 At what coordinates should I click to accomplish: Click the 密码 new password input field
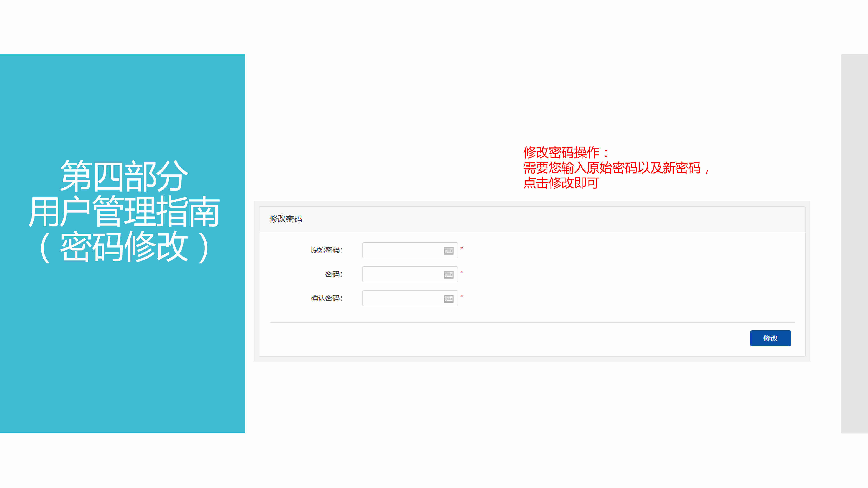[410, 274]
